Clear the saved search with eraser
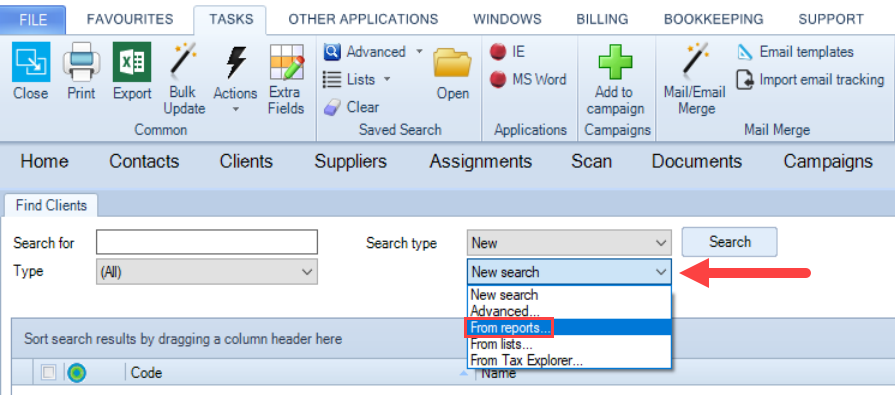 pos(332,107)
